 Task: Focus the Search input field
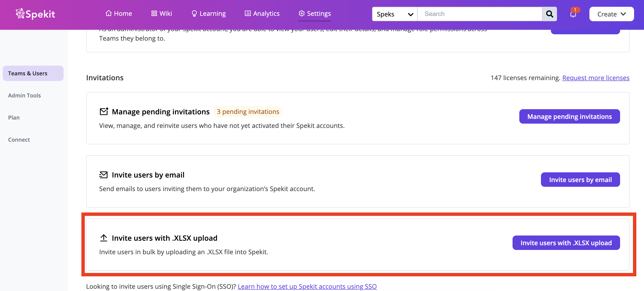click(480, 14)
